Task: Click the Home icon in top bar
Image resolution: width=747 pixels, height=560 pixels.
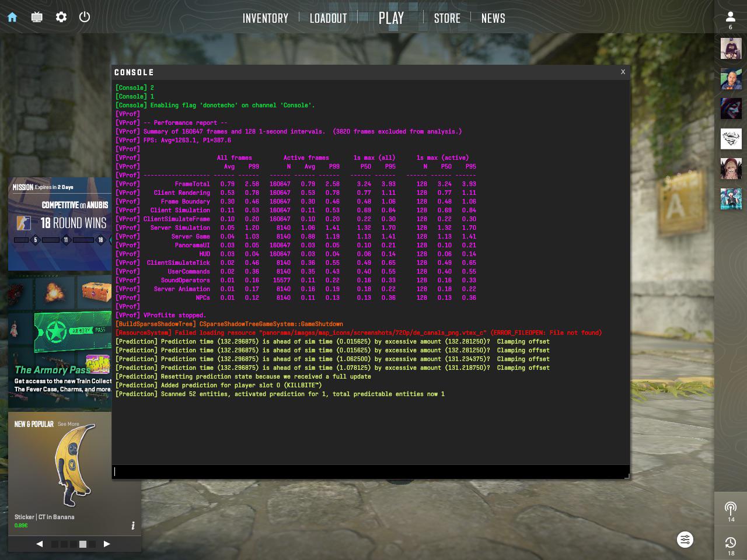Action: [x=12, y=17]
